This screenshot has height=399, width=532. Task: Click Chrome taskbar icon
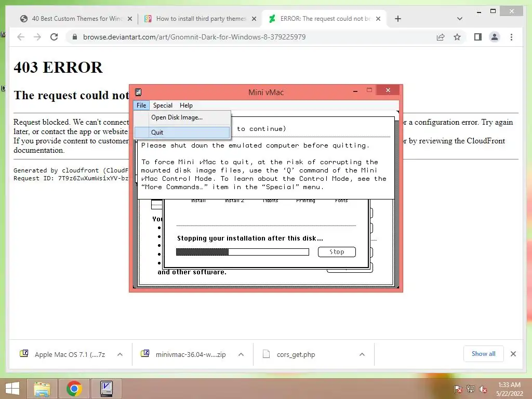[x=74, y=389]
